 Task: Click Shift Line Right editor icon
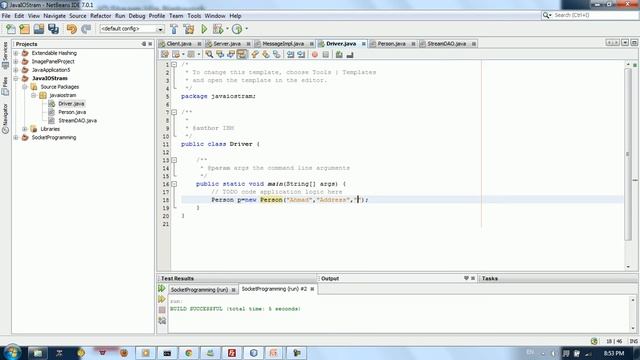(301, 54)
